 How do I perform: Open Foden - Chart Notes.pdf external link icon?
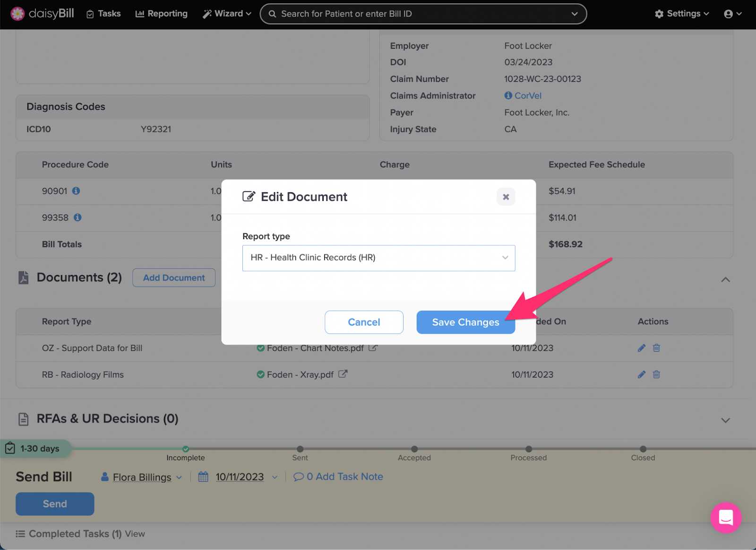373,348
